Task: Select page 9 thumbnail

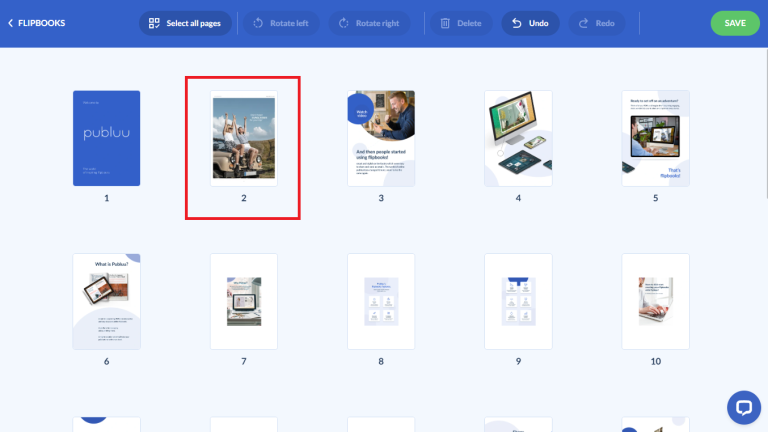Action: [518, 301]
